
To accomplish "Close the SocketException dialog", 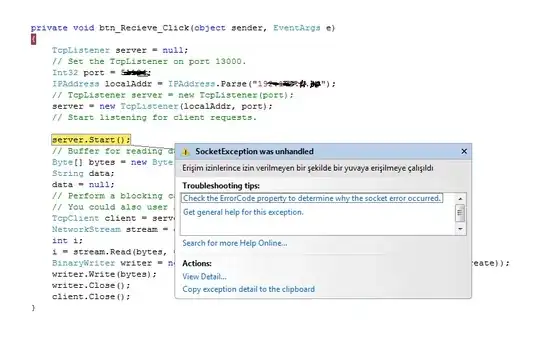I will pos(464,152).
